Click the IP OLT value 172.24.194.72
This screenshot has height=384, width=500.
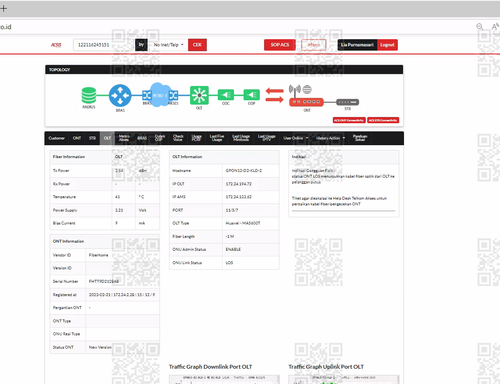(239, 184)
